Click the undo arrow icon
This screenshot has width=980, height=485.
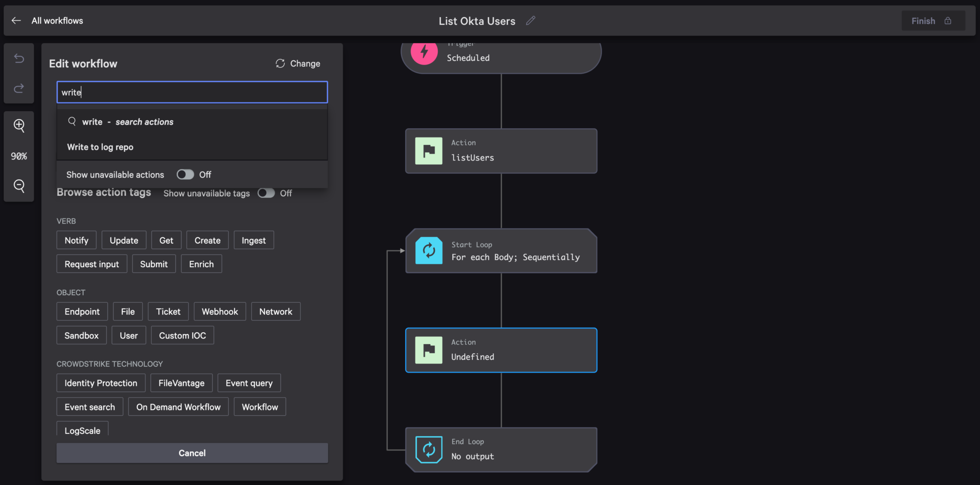coord(19,58)
